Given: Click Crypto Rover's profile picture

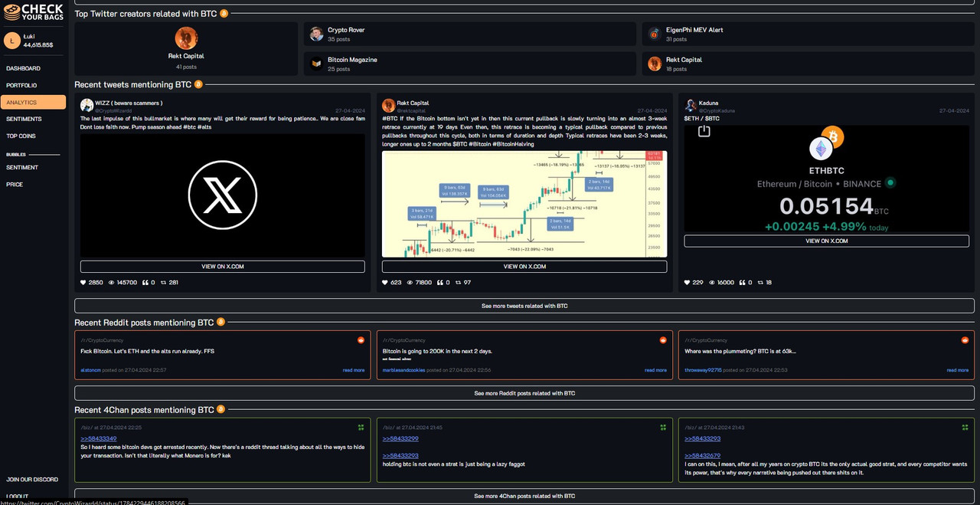Looking at the screenshot, I should [316, 34].
